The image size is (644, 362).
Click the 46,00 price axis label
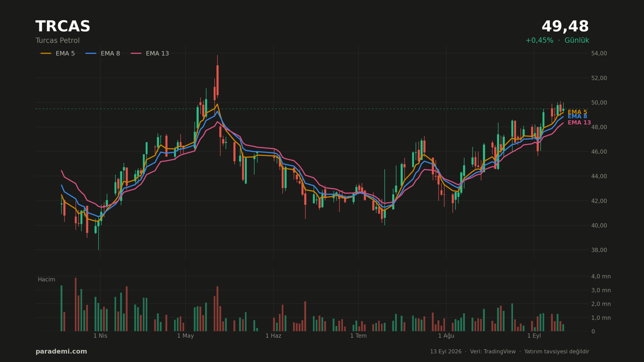(x=599, y=152)
